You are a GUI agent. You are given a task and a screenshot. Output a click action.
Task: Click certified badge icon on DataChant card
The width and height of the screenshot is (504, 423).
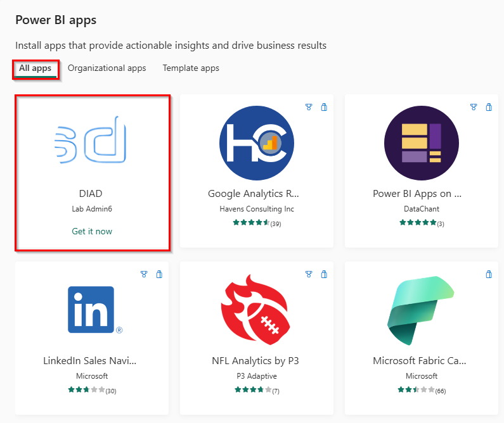tap(474, 107)
